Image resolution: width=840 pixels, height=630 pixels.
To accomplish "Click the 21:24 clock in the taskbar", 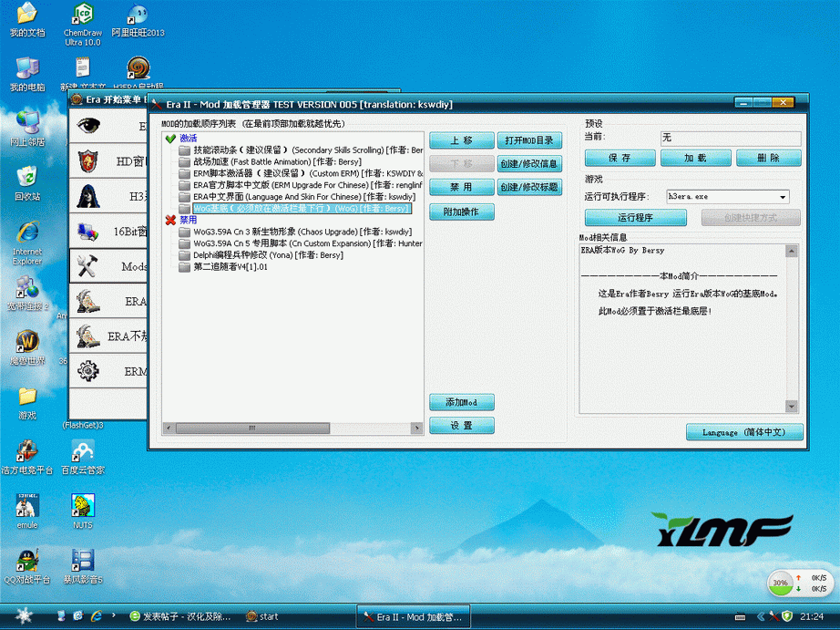I will tap(812, 616).
